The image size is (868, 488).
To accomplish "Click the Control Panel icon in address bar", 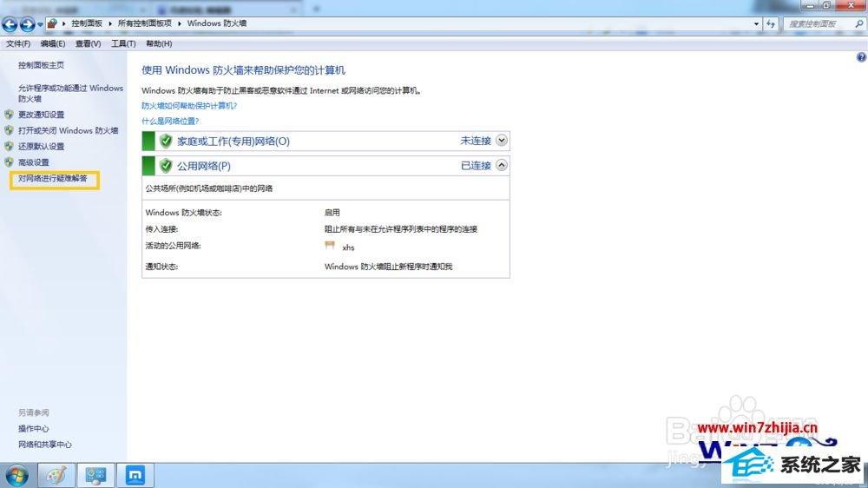I will [52, 23].
